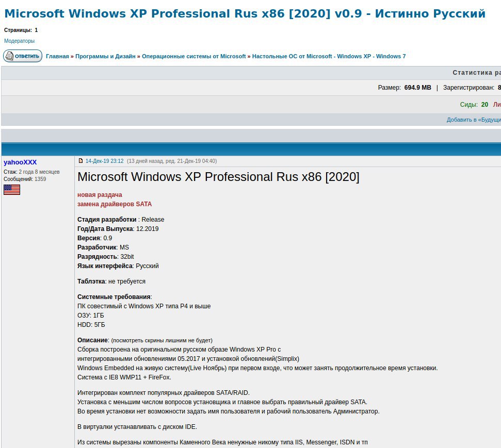The image size is (501, 448).
Task: Click the Разработчик: MS line
Action: 103,247
